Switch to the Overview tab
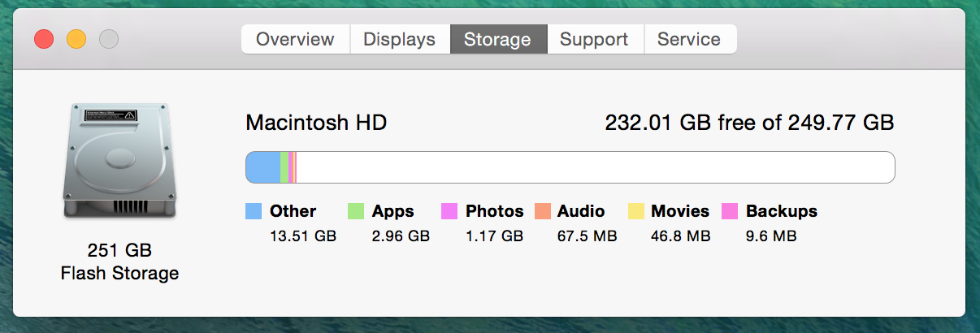The height and width of the screenshot is (333, 980). (x=295, y=39)
